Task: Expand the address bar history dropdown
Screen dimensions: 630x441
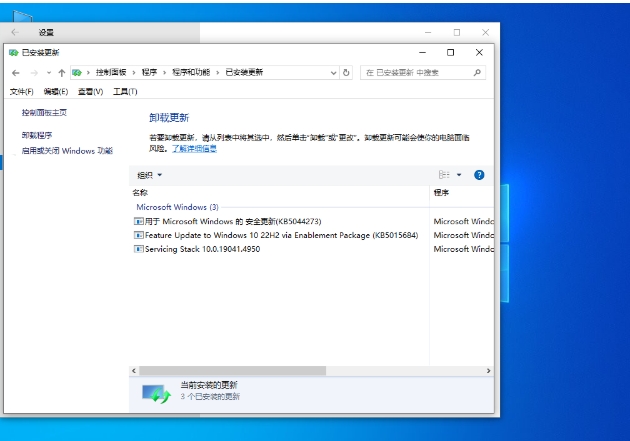Action: pos(332,73)
